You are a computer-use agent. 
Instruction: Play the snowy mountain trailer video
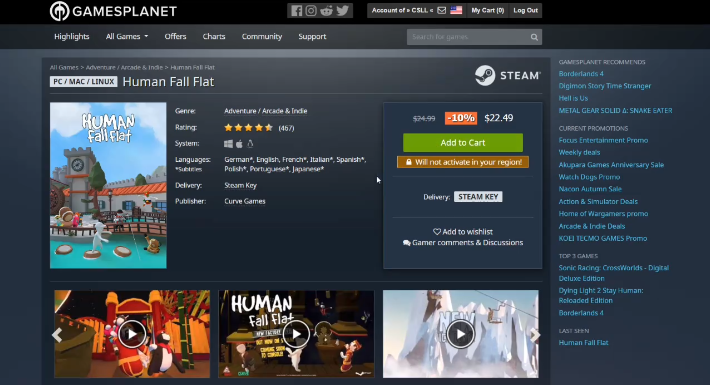[461, 334]
